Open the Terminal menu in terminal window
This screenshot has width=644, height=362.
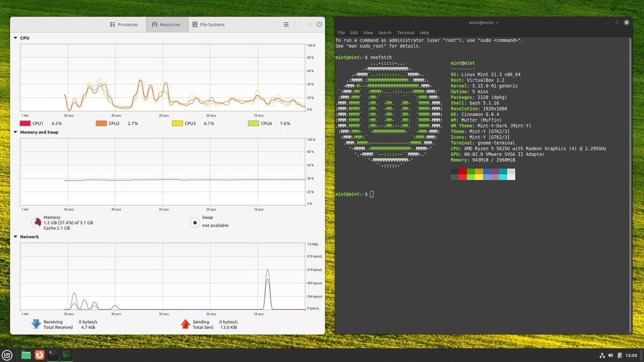[x=406, y=33]
